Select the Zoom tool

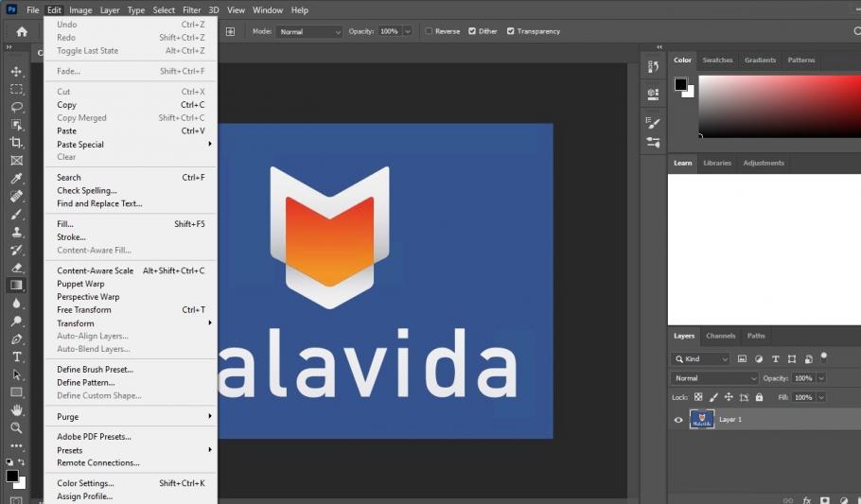tap(16, 427)
